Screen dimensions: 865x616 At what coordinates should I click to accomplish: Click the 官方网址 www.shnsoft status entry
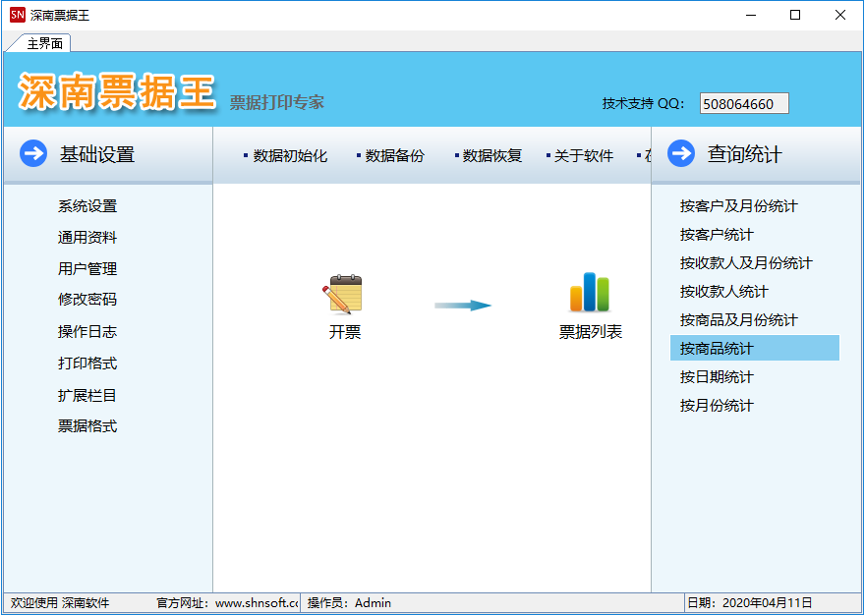227,603
